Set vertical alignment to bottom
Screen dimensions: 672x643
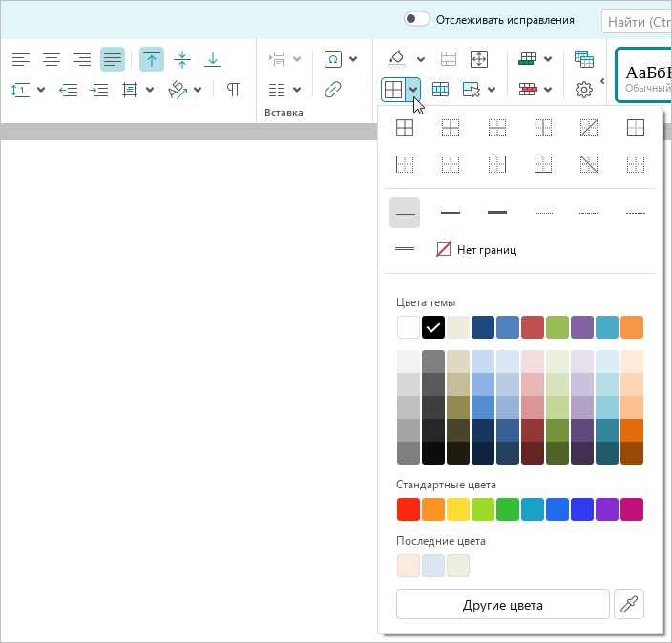point(213,59)
